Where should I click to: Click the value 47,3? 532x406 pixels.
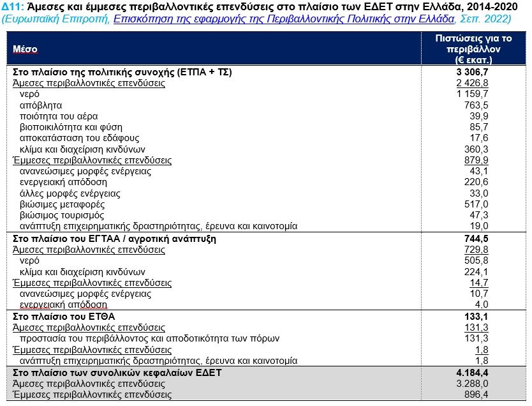pyautogui.click(x=479, y=215)
